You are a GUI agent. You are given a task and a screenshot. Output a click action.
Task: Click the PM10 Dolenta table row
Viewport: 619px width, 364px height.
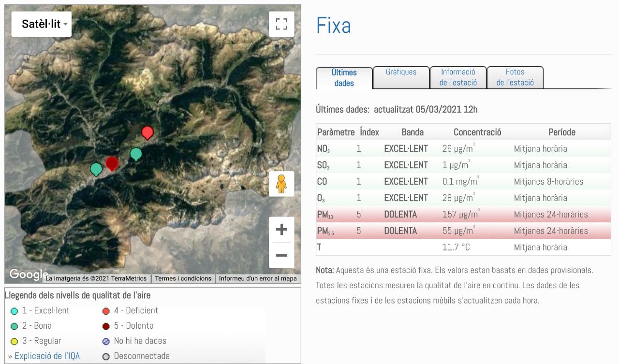(463, 214)
